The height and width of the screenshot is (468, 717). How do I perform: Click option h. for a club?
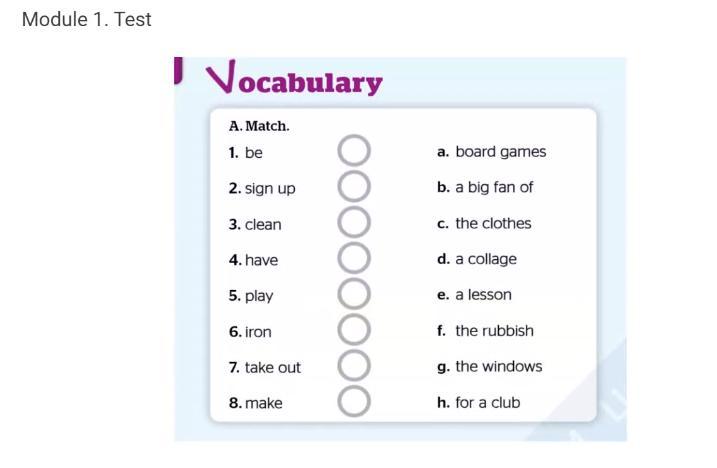click(x=479, y=403)
